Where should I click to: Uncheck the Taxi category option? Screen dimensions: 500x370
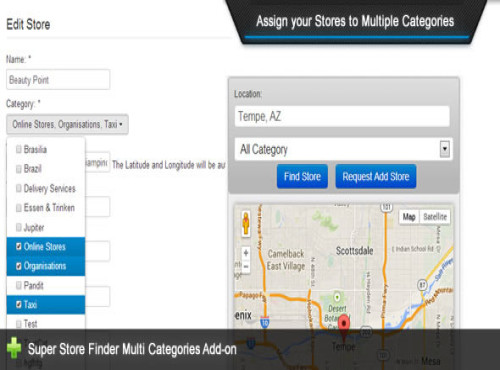(46, 305)
